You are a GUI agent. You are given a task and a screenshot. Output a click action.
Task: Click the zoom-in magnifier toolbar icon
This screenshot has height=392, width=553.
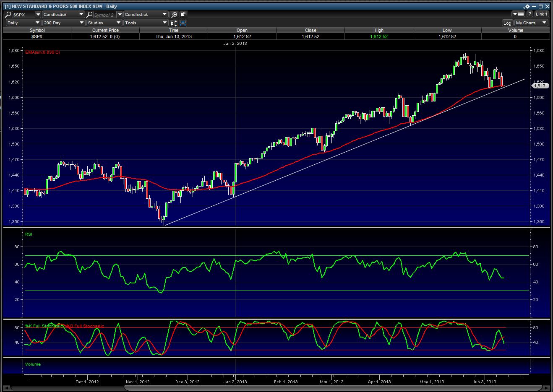pos(175,15)
